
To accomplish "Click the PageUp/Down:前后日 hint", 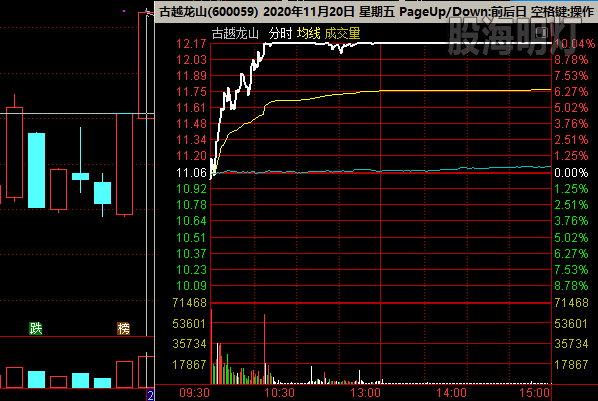I will 463,11.
